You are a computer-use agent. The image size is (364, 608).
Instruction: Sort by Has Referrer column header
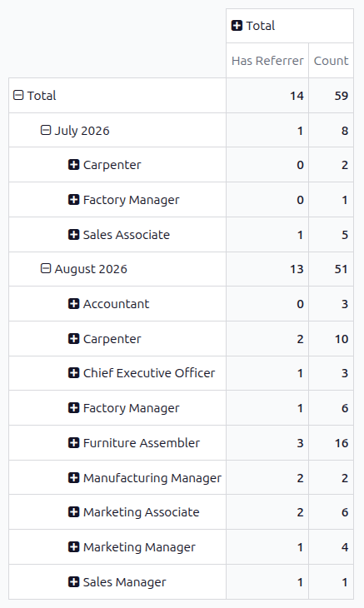point(267,61)
